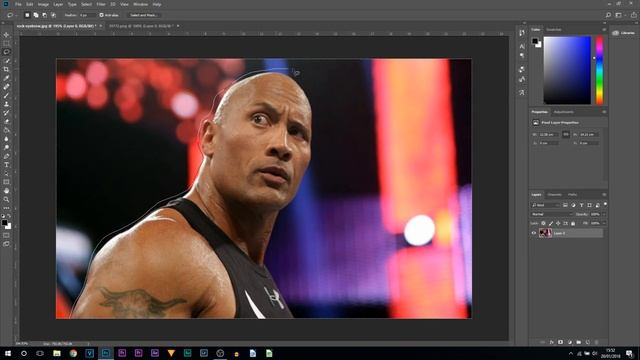The width and height of the screenshot is (640, 360).
Task: Open the Image menu
Action: coord(43,4)
